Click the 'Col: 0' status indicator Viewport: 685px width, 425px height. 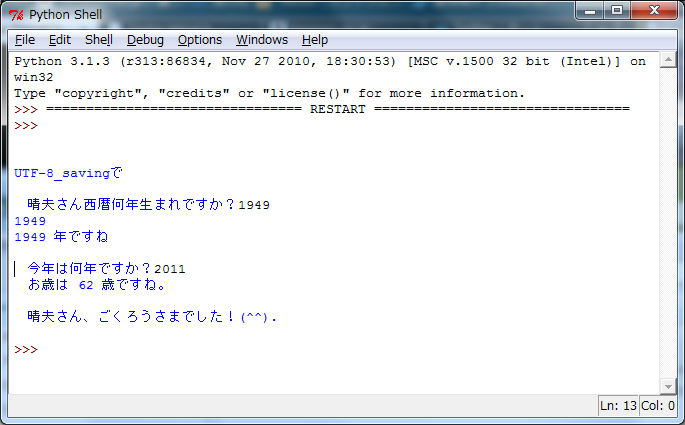pos(657,406)
